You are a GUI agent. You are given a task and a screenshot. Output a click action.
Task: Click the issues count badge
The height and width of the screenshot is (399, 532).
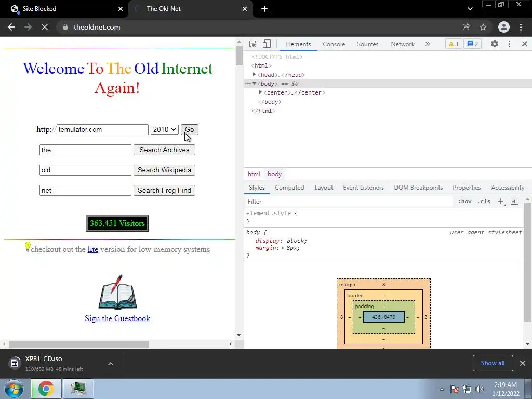point(472,44)
